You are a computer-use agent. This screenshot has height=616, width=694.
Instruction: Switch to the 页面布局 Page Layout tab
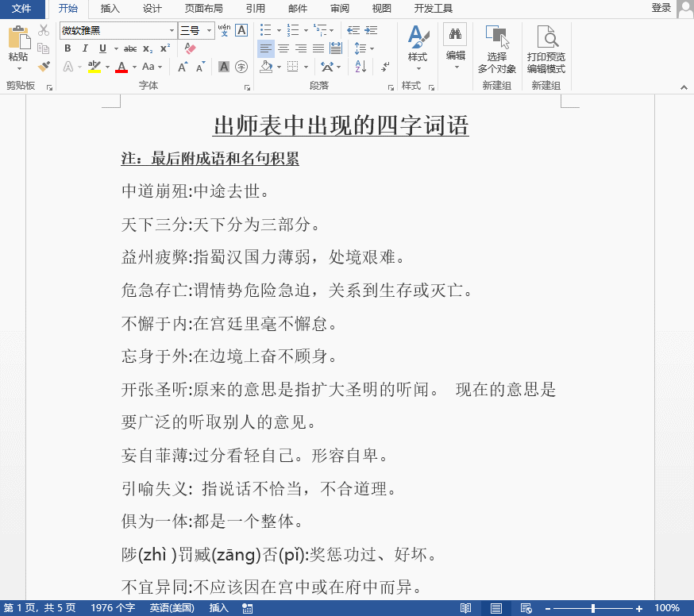pos(203,9)
